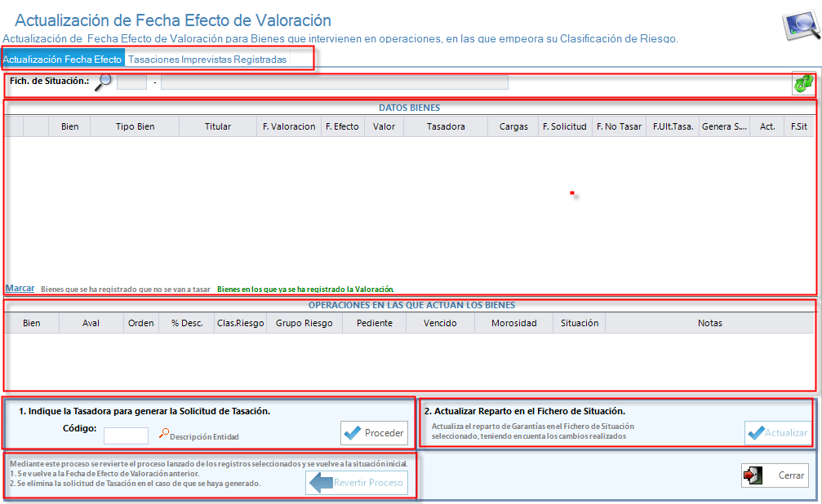Click the Clas.Riesgo column header
Screen dimensions: 822x504
click(x=240, y=323)
